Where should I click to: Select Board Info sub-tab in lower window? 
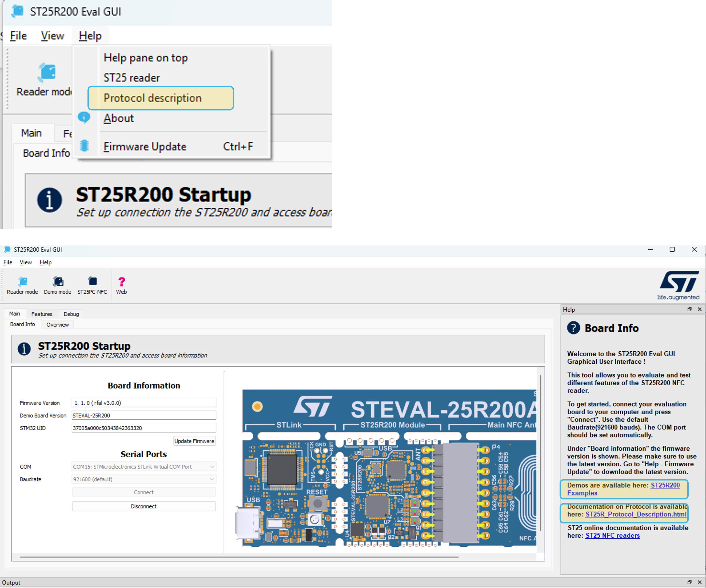point(22,324)
